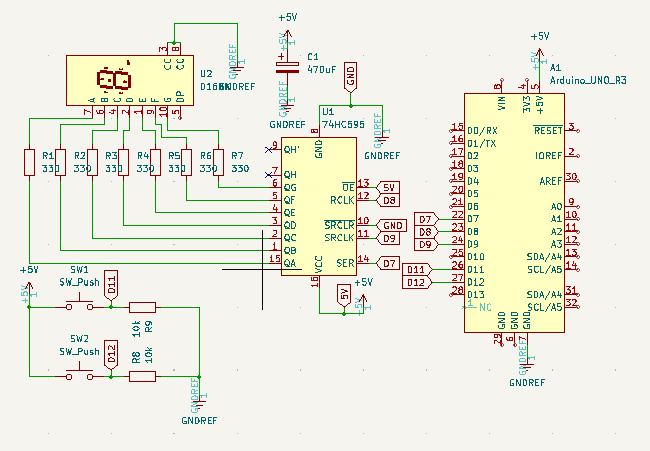Viewport: 650px width, 451px height.
Task: Click the A1 reference text
Action: [x=555, y=68]
